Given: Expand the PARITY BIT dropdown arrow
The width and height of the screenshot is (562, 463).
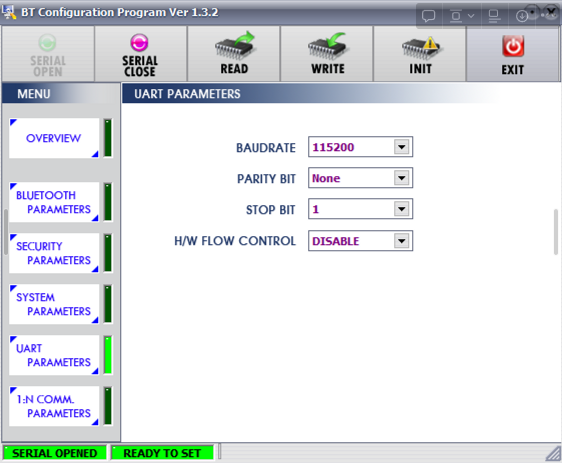Looking at the screenshot, I should (401, 178).
